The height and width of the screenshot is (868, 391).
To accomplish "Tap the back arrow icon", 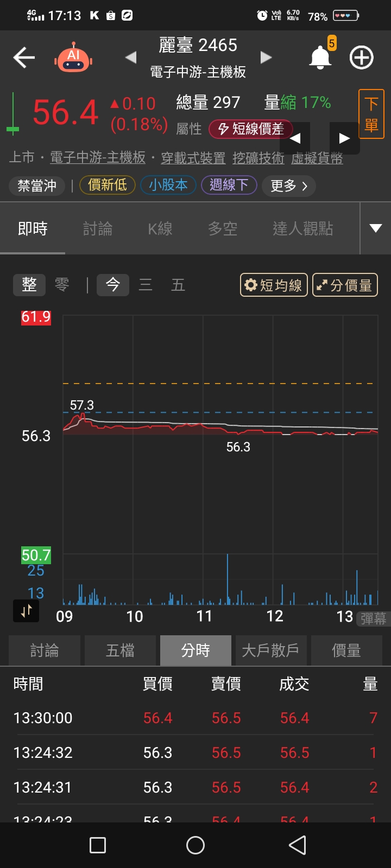I will pos(24,58).
